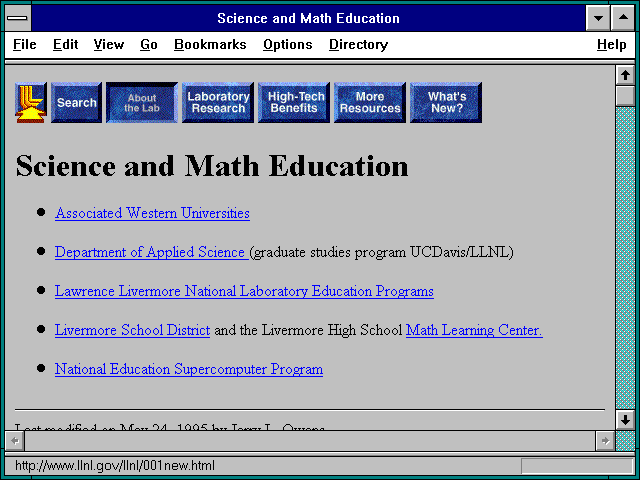
Task: Minimize the window with the down arrow
Action: [x=598, y=18]
